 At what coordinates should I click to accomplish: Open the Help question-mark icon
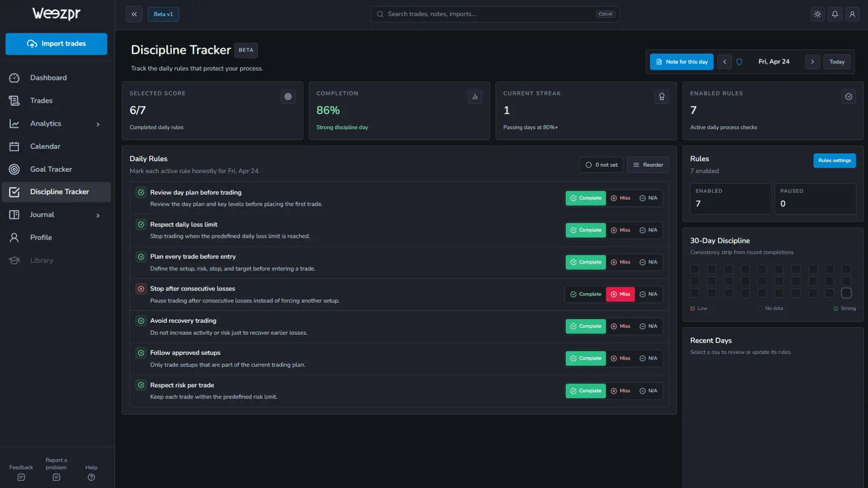click(91, 477)
